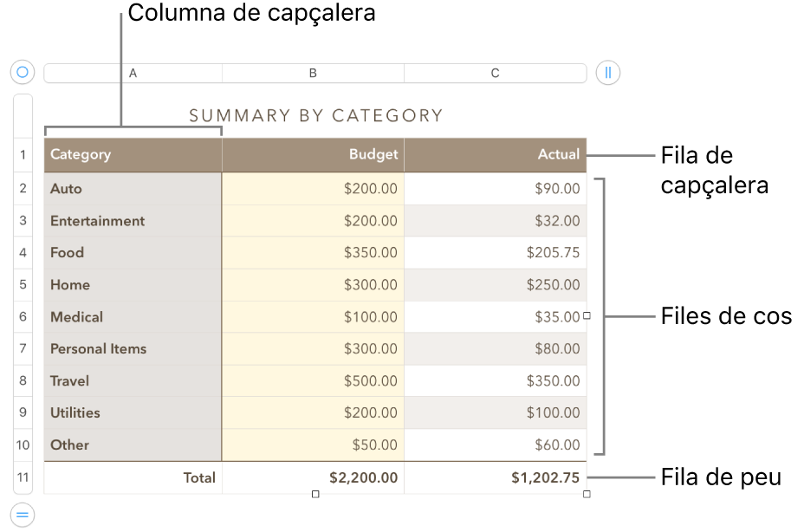The image size is (804, 532).
Task: Select the Budget header cell
Action: pos(312,154)
